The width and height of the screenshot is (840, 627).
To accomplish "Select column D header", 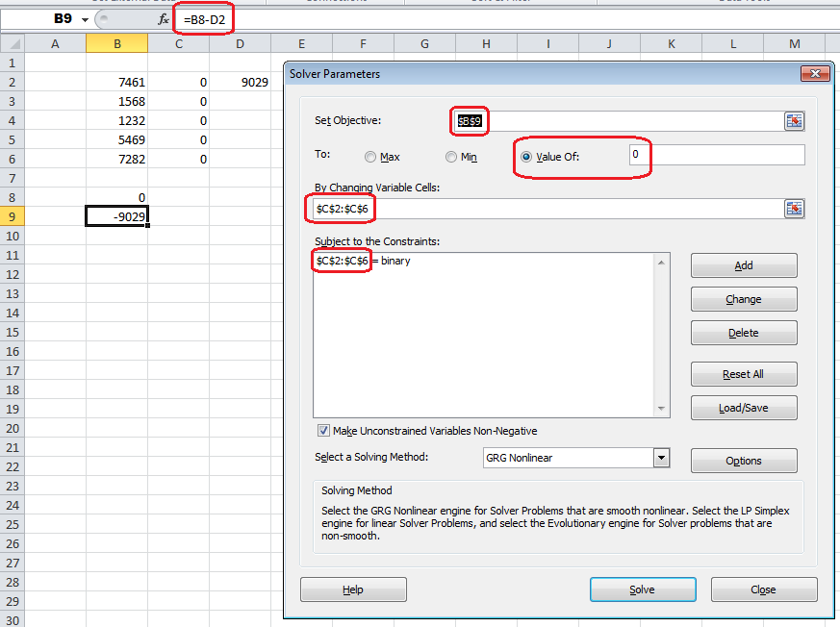I will click(240, 44).
